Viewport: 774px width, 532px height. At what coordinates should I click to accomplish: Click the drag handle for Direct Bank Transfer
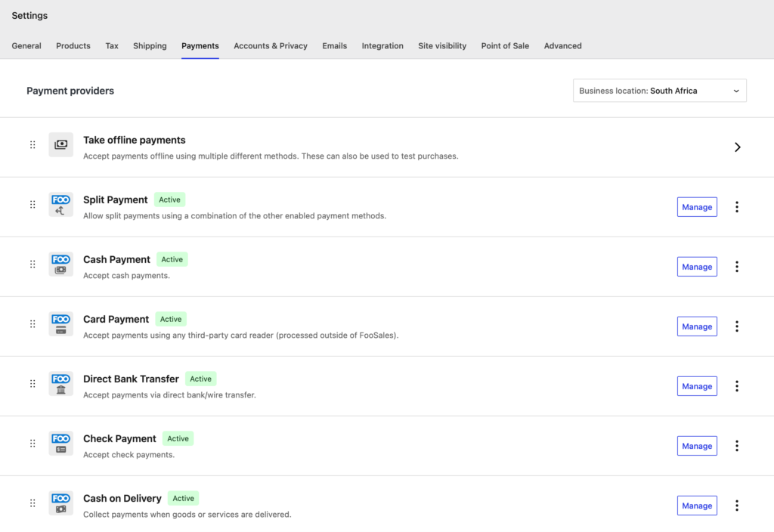(33, 383)
